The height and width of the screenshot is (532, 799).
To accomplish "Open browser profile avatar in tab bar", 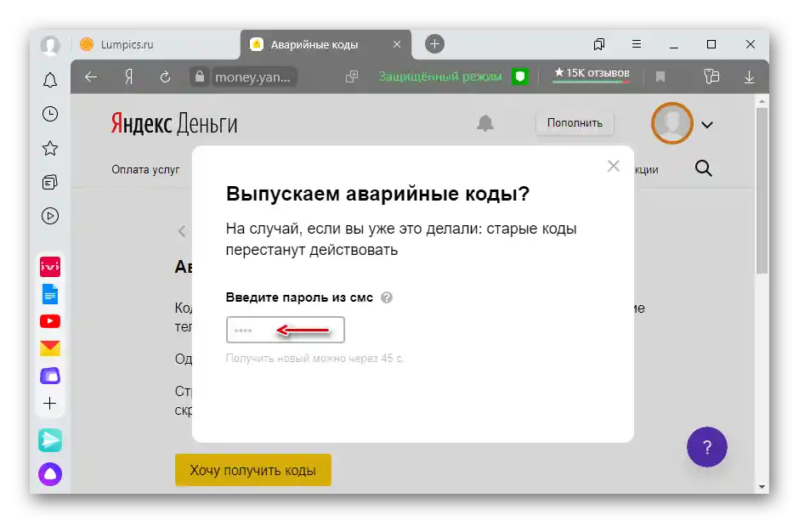I will 50,45.
